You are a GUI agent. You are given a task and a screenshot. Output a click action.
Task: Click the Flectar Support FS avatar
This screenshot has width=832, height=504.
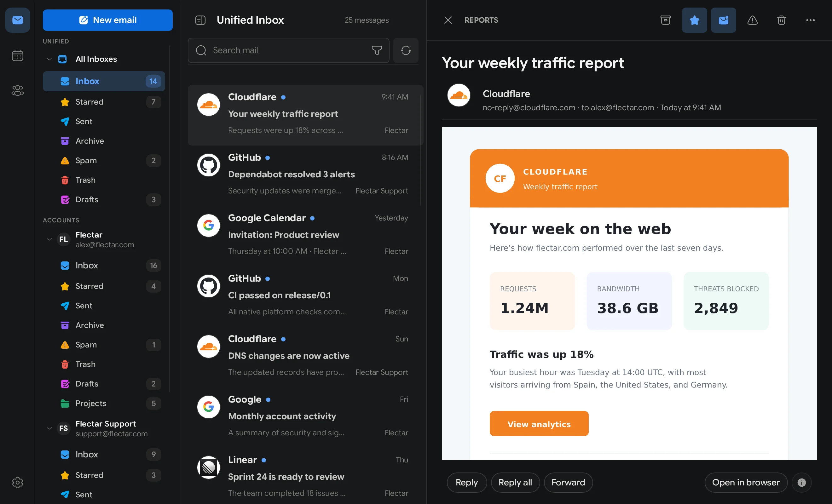[x=63, y=428]
